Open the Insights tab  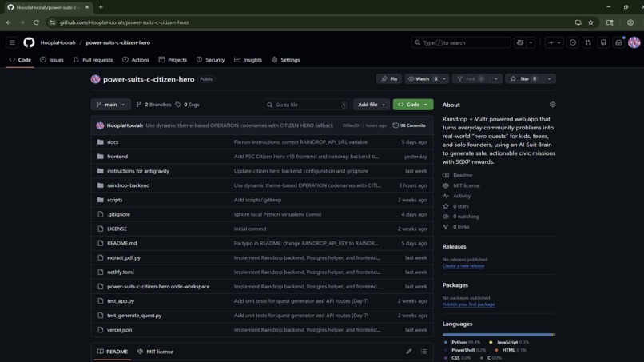248,60
